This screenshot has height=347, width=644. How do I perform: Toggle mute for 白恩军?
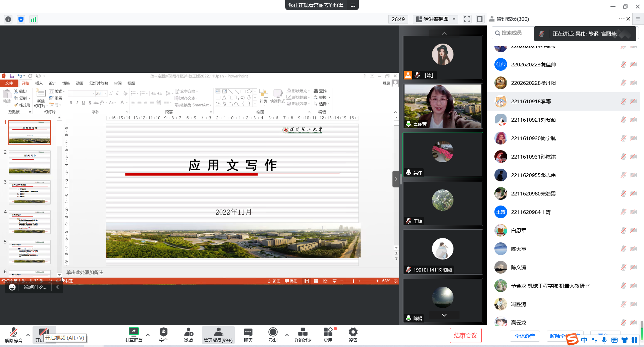(623, 230)
